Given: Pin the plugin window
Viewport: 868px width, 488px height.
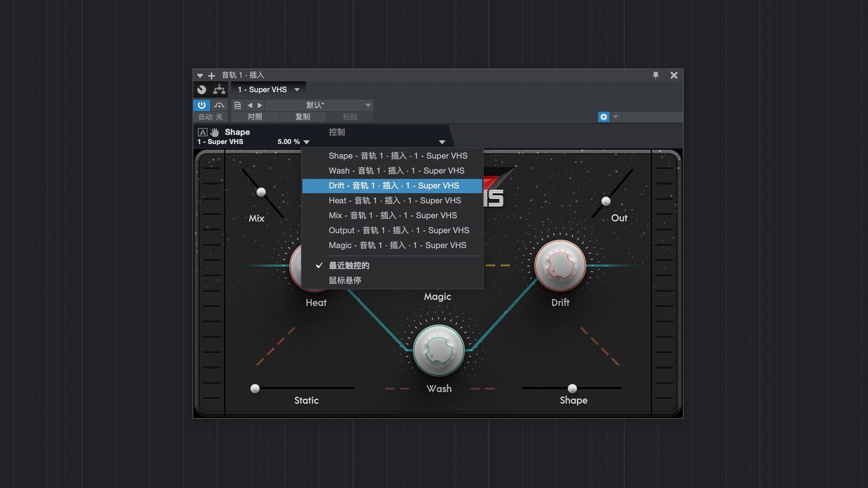Looking at the screenshot, I should pos(656,75).
